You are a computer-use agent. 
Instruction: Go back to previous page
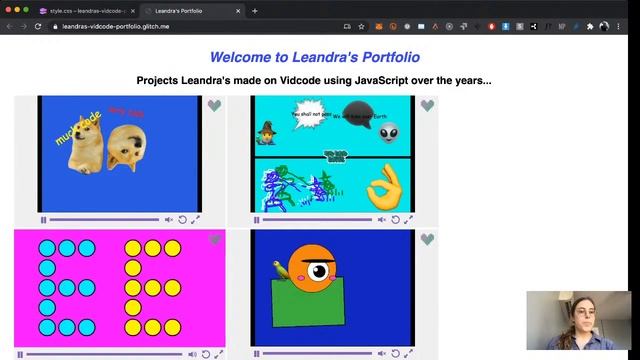point(9,27)
